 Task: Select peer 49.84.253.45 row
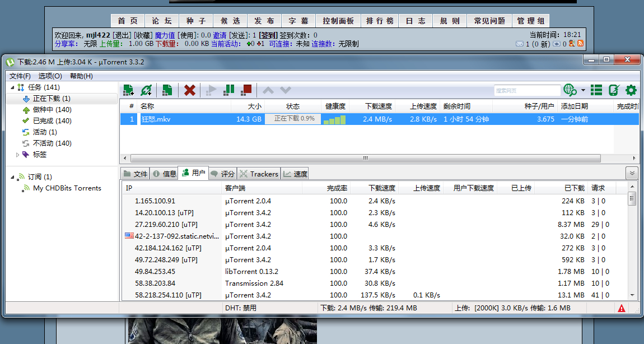point(375,272)
